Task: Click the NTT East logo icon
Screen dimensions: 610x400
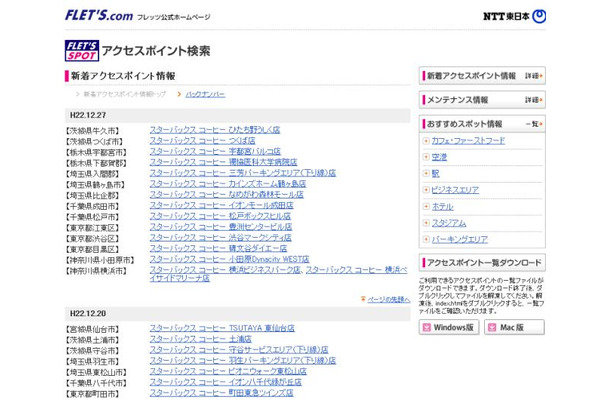Action: point(539,16)
